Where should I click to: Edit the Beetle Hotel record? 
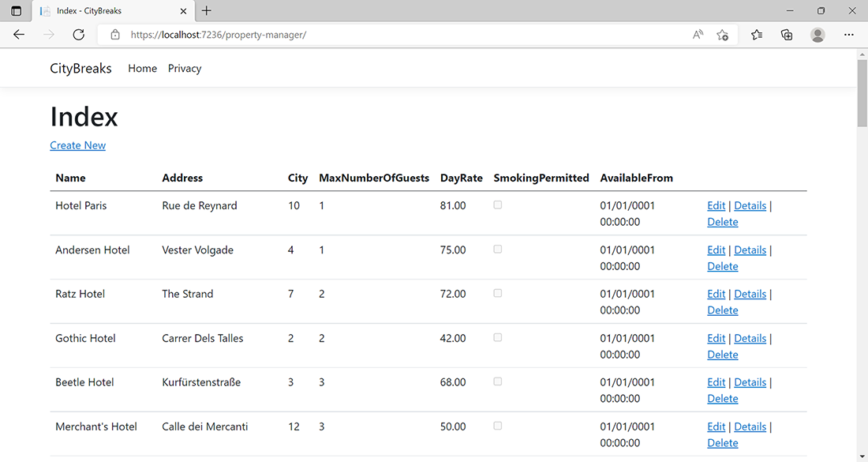coord(716,382)
